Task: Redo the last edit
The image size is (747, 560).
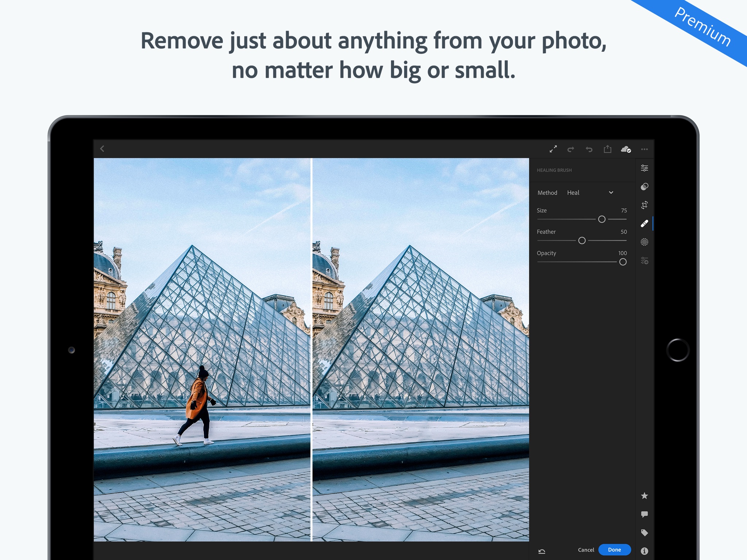Action: click(571, 149)
